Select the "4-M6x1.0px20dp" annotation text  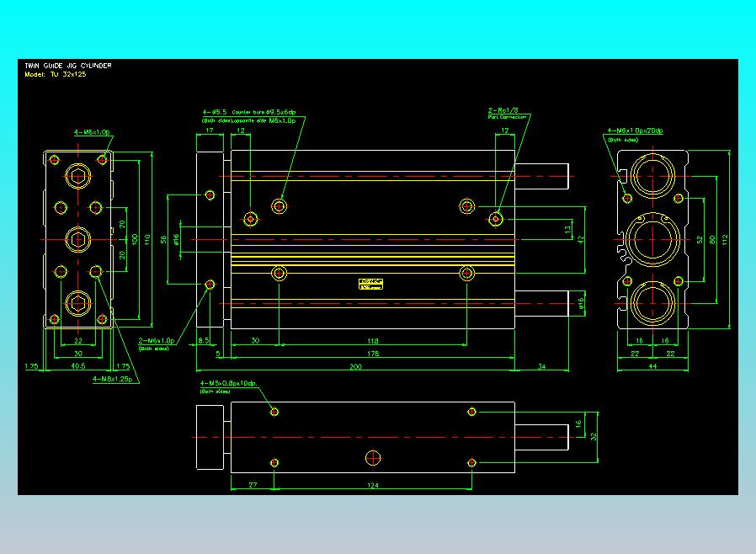coord(635,131)
